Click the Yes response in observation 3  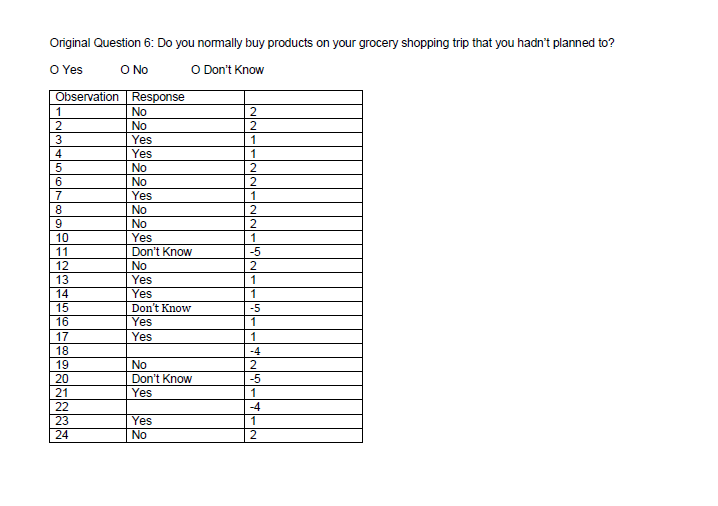(x=185, y=140)
